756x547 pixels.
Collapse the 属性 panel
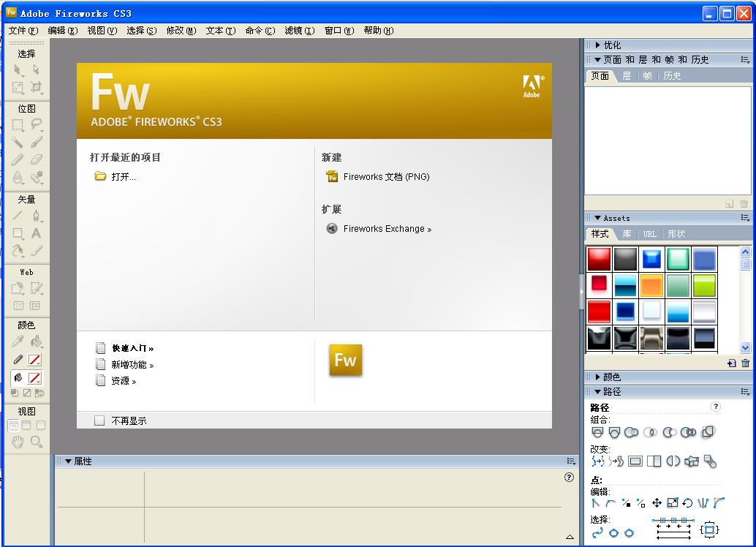pos(69,461)
